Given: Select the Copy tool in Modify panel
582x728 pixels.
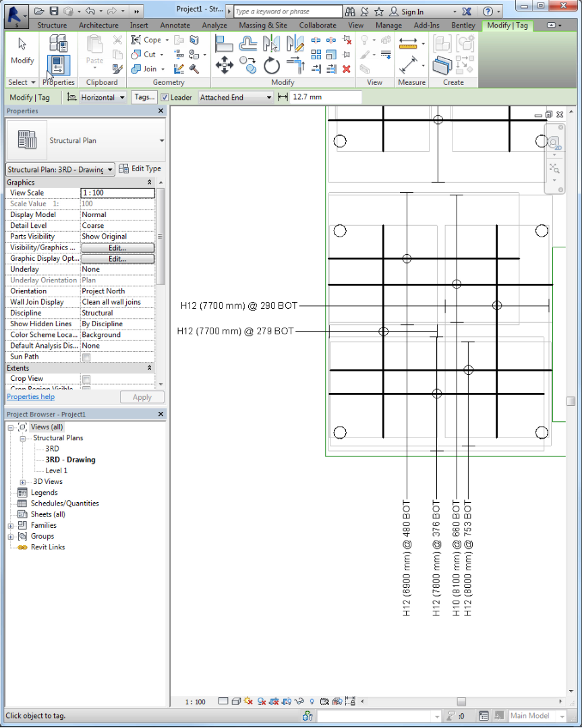Looking at the screenshot, I should [x=248, y=65].
